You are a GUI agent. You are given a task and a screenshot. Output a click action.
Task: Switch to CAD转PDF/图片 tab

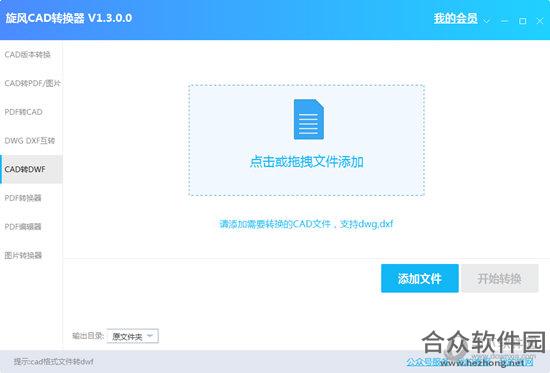click(x=32, y=84)
